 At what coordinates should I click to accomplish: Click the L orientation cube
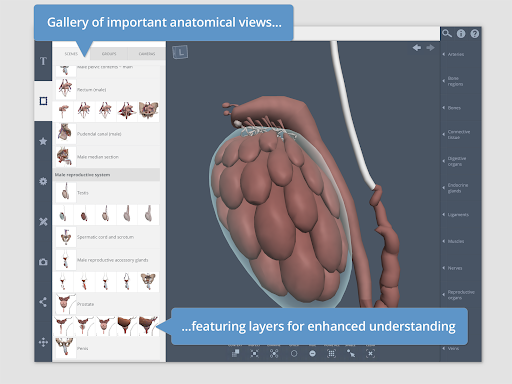(180, 52)
